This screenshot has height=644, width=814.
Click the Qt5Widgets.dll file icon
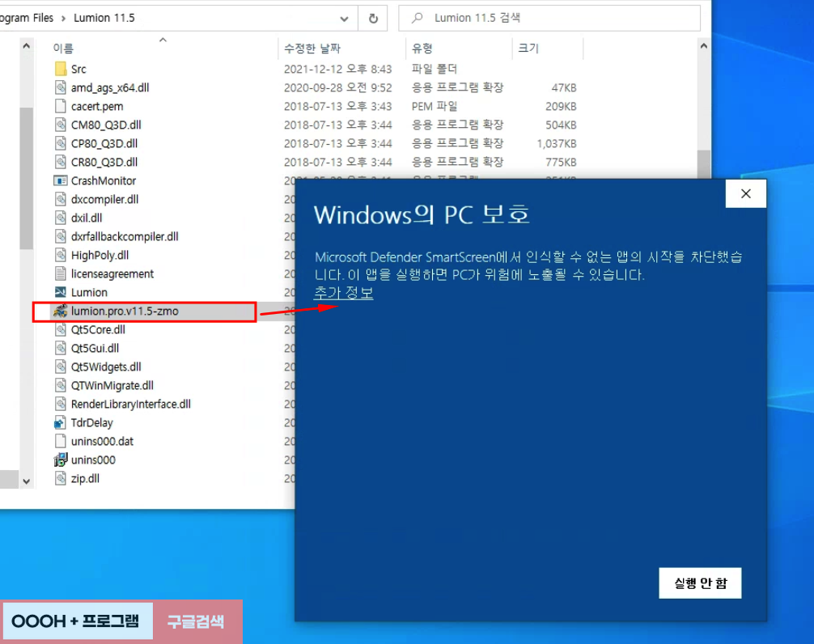60,366
